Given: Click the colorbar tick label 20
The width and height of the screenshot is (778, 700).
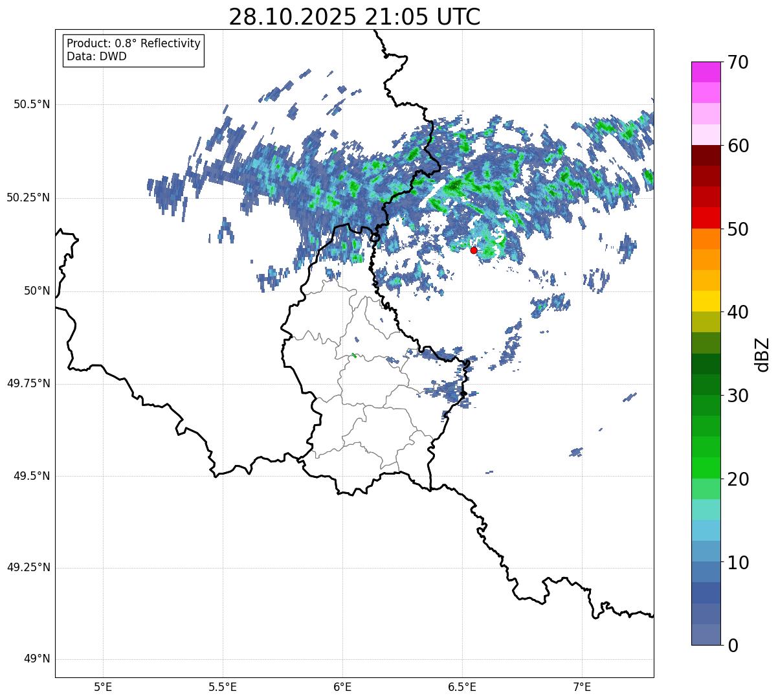Looking at the screenshot, I should (737, 479).
